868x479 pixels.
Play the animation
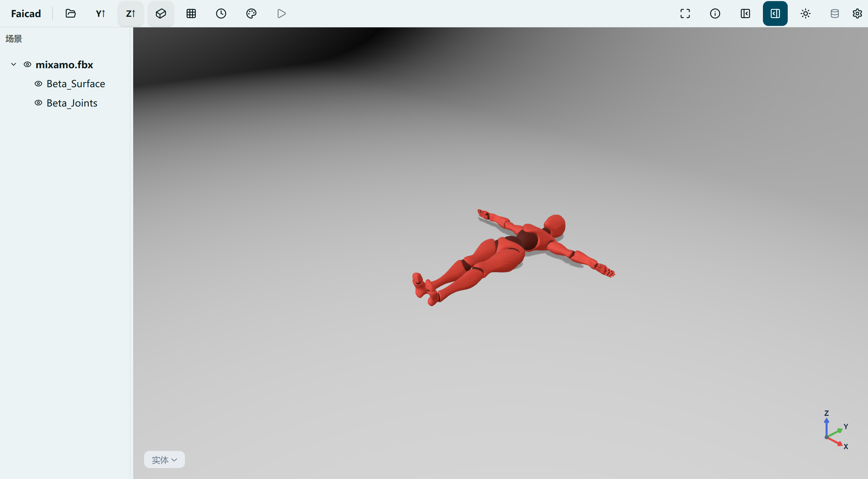[281, 13]
